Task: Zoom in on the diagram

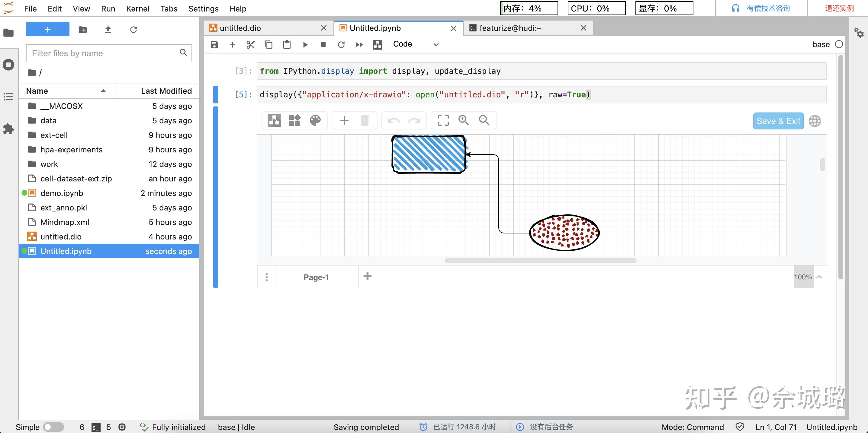Action: 463,120
